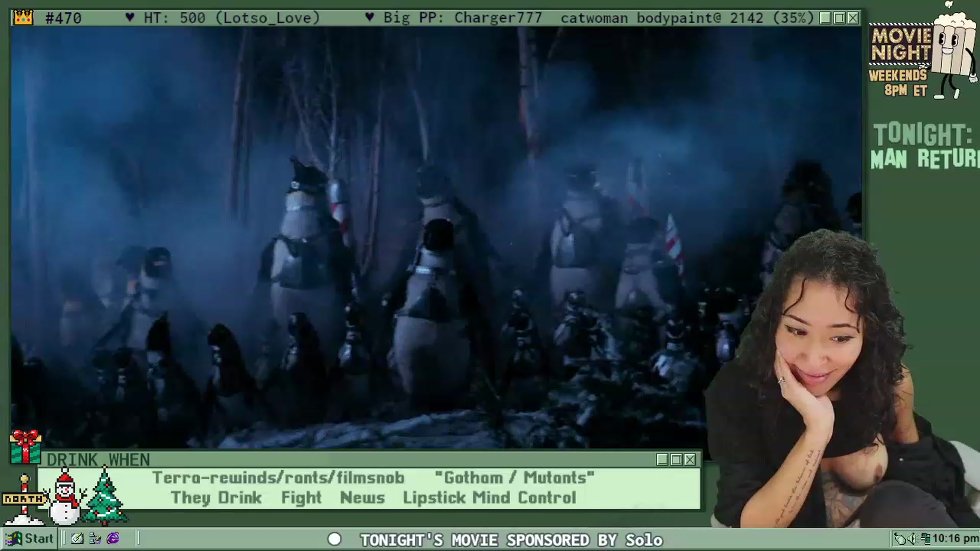This screenshot has width=980, height=551.
Task: Click 'Lipstick Mind Control' text
Action: pyautogui.click(x=489, y=497)
